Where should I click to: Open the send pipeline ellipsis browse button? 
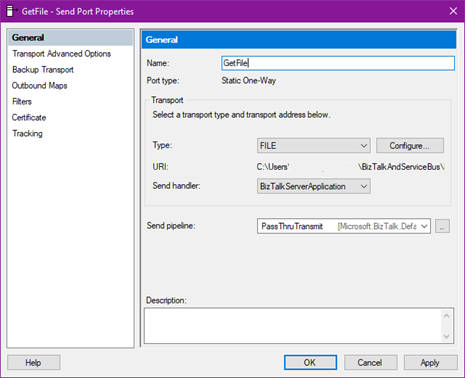pos(442,226)
